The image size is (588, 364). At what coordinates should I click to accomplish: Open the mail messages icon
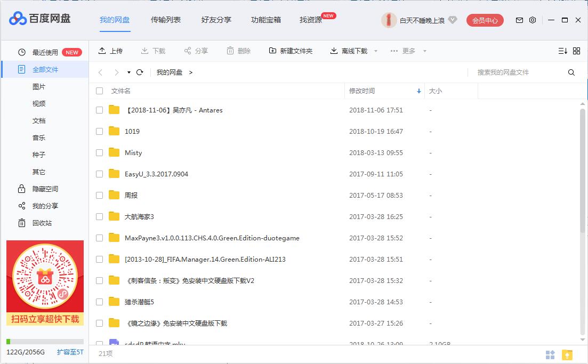pyautogui.click(x=519, y=20)
